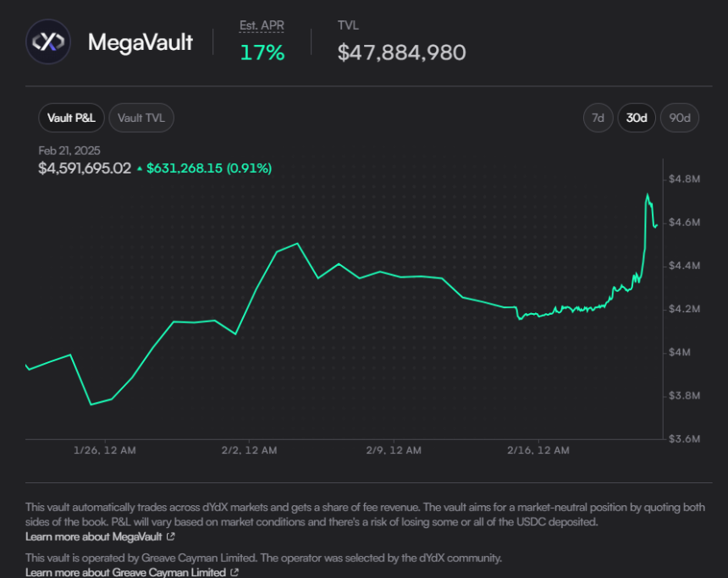
Task: Click the 2/2, 12 AM x-axis label
Action: coord(250,450)
